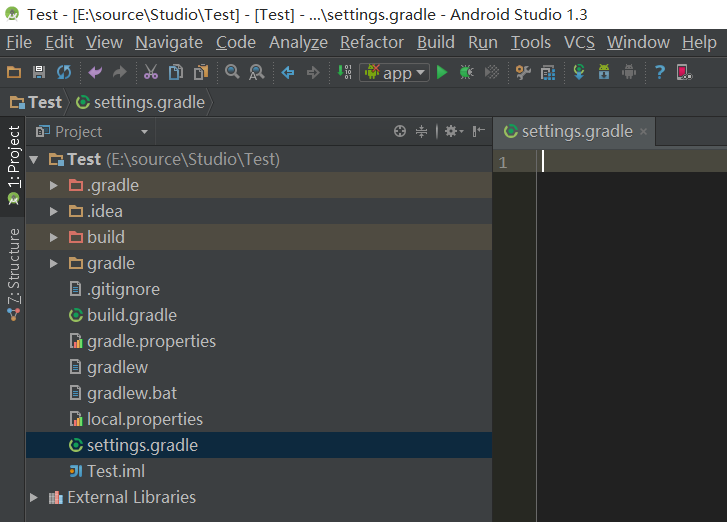Run the app with green play button
727x522 pixels.
442,72
